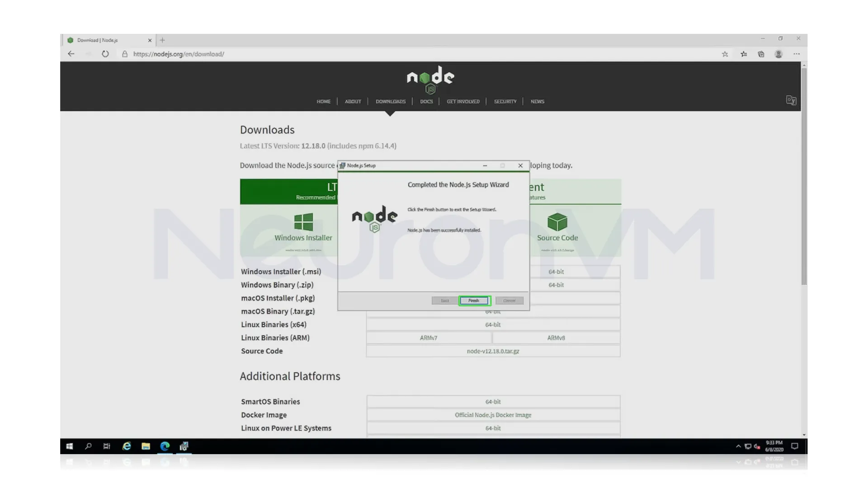The width and height of the screenshot is (868, 488).
Task: Click Finish in the Node.js Setup dialog
Action: pyautogui.click(x=474, y=300)
